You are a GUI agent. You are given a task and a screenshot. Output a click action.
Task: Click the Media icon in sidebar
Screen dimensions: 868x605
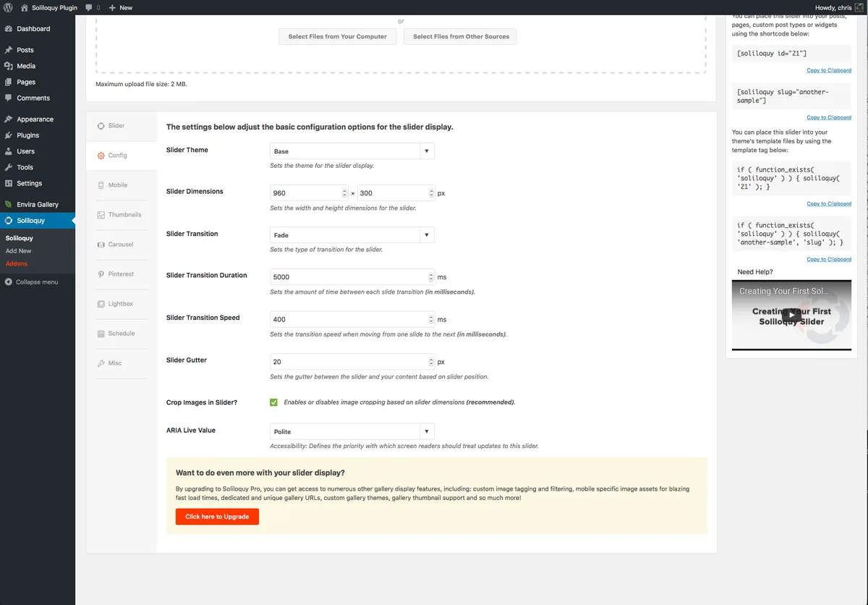[8, 66]
